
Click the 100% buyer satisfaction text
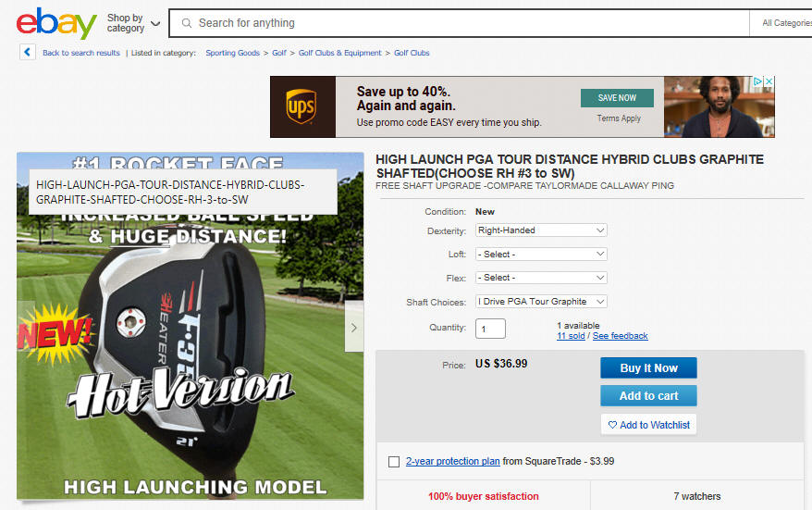click(x=483, y=496)
